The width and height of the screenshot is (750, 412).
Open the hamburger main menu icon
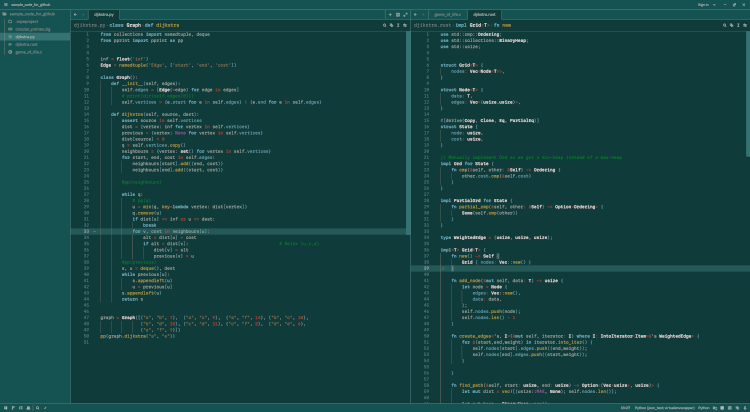(x=5, y=4)
